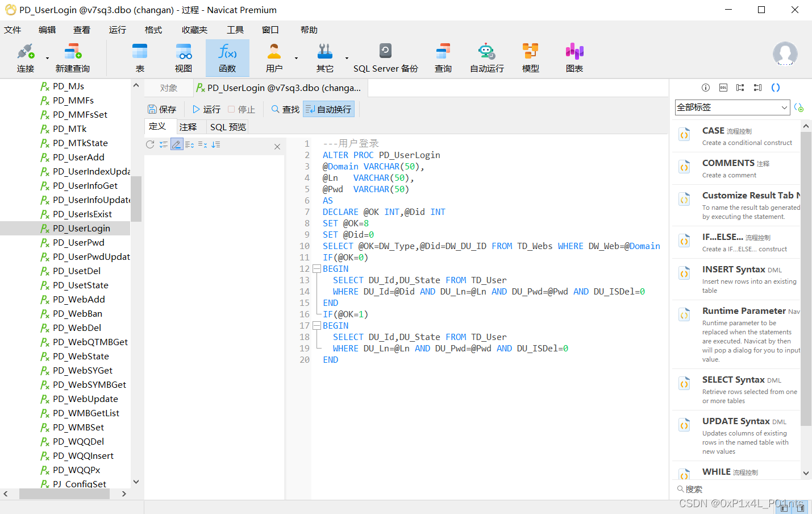The image size is (812, 514).
Task: Click the sort outline icon
Action: 216,144
